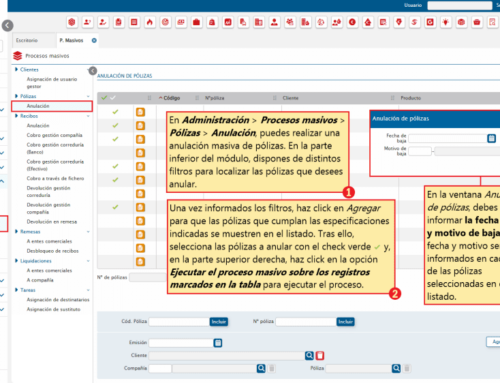Click the Póliza search magnifier icon

click(396, 368)
